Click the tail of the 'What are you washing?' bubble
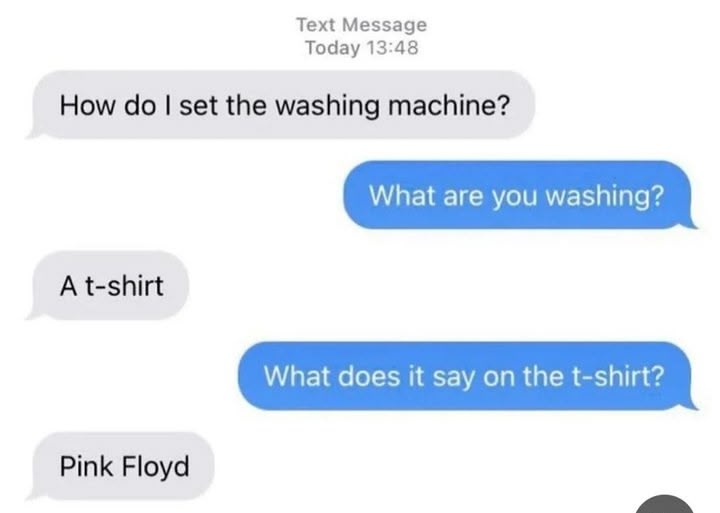Screen dimensions: 720x513 (x=689, y=224)
